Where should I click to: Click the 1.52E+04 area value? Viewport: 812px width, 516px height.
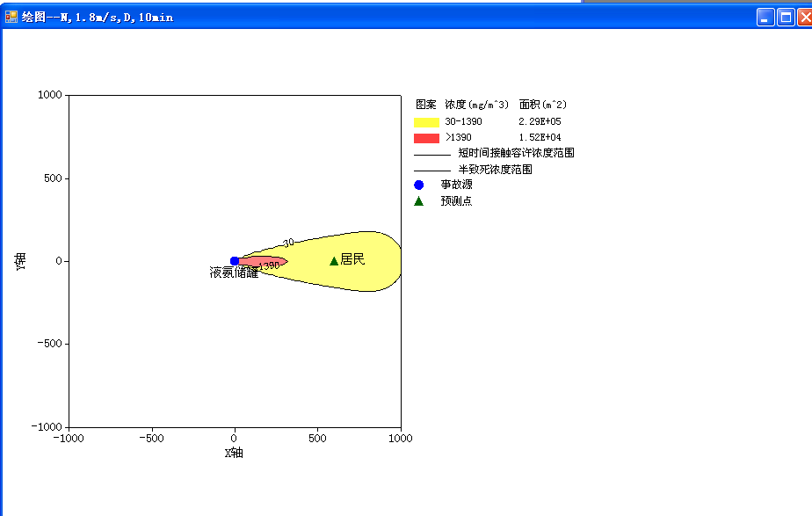coord(540,137)
